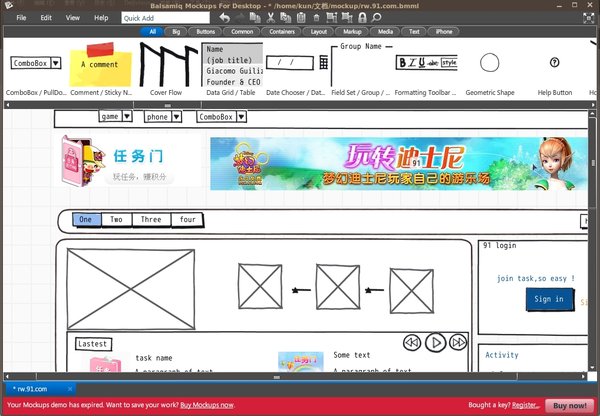This screenshot has height=416, width=600.
Task: Add the Formatting Toolbar component
Action: (426, 63)
